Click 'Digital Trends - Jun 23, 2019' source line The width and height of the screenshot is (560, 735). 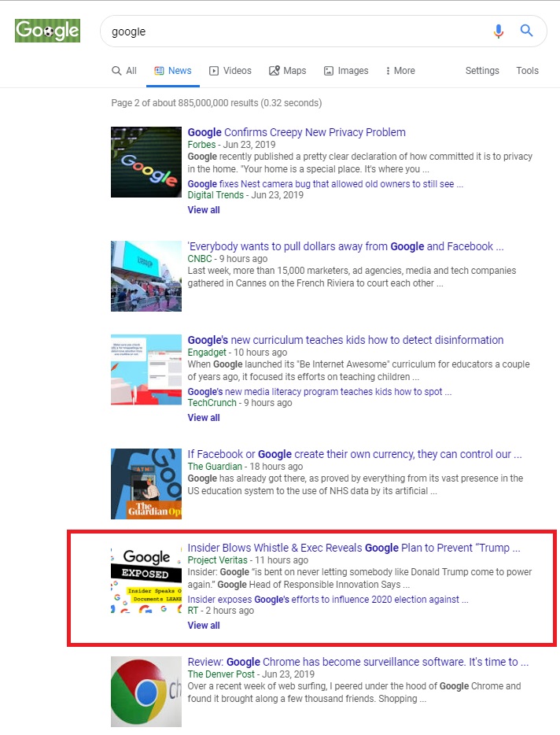pos(245,195)
